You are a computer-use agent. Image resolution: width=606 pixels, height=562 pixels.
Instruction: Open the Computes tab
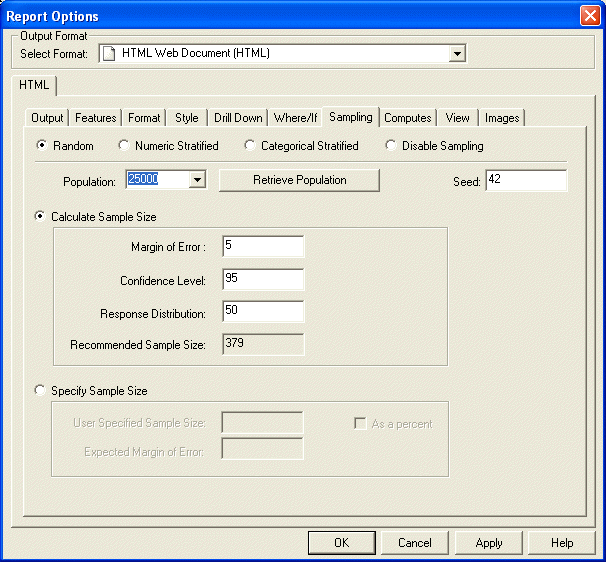[x=408, y=118]
